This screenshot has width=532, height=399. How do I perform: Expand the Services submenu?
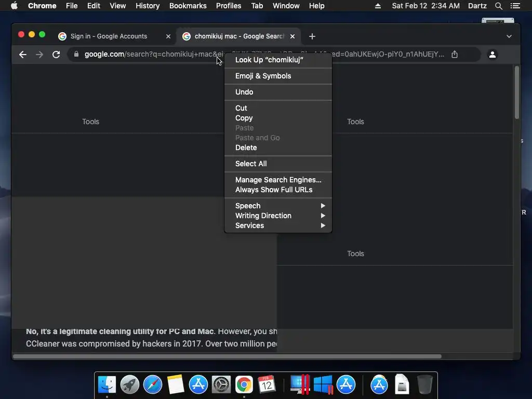pyautogui.click(x=278, y=225)
